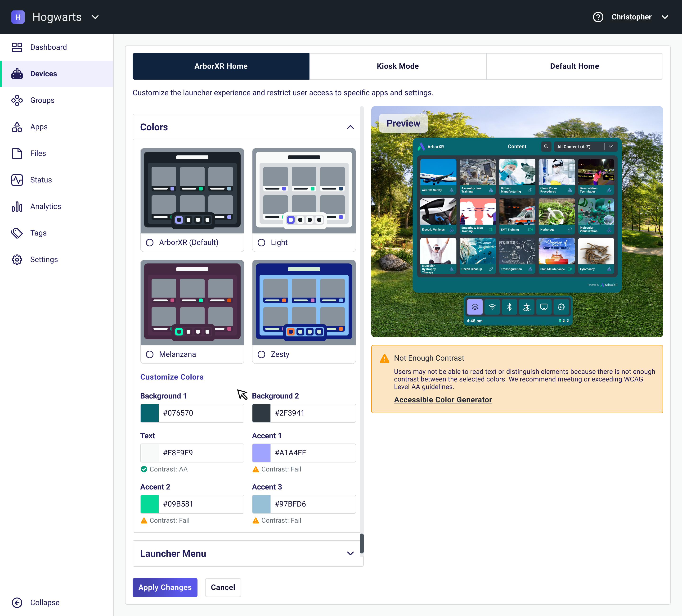Click the Collapse arrow icon

click(17, 602)
